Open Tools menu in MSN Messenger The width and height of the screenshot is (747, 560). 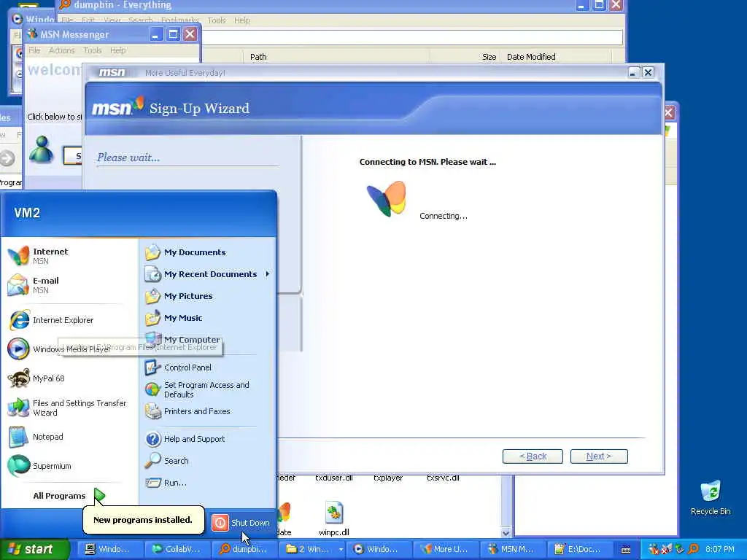93,50
